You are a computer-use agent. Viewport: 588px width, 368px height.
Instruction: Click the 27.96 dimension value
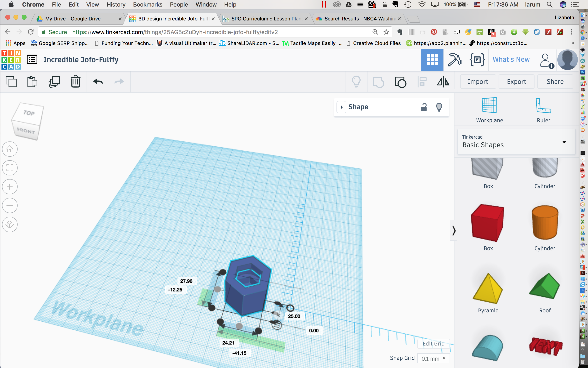(186, 281)
